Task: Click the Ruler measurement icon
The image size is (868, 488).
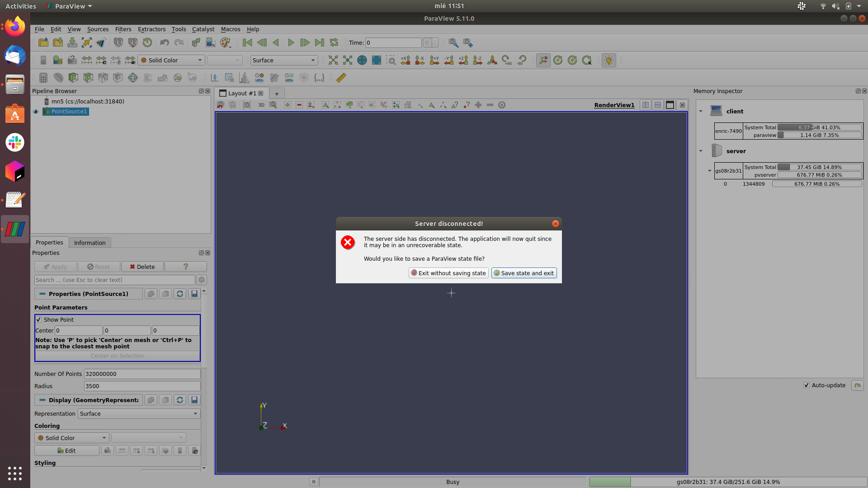Action: pyautogui.click(x=341, y=78)
